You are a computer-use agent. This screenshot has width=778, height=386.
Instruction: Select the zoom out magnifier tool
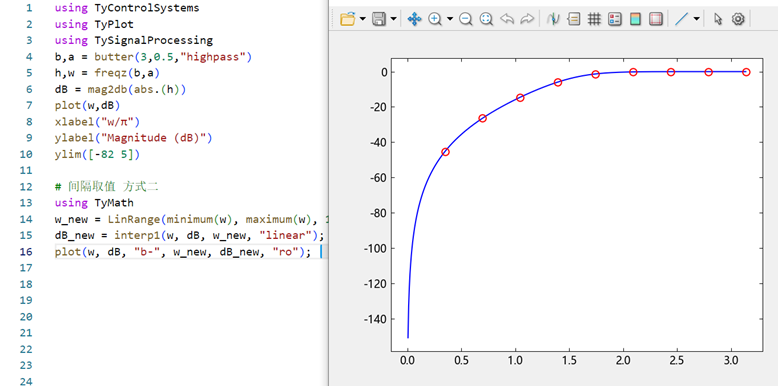[x=465, y=19]
